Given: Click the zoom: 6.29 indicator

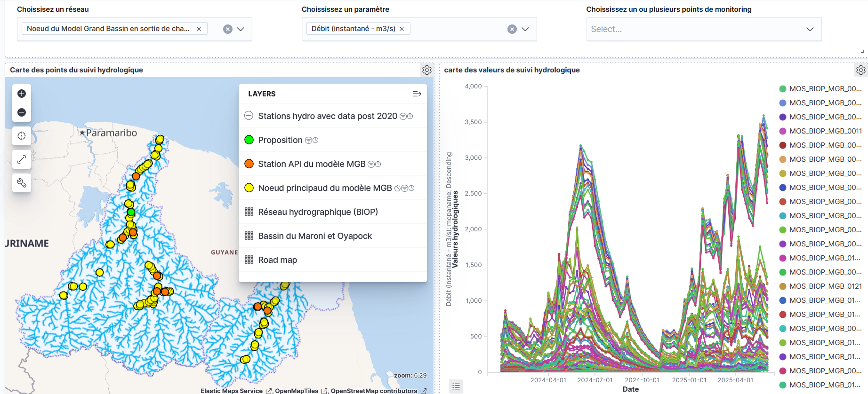Looking at the screenshot, I should [x=410, y=375].
